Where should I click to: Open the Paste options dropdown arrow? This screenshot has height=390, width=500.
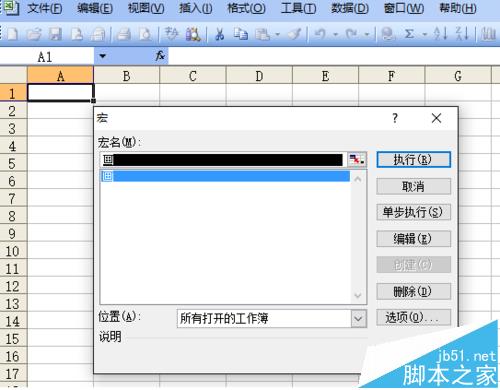coord(277,34)
